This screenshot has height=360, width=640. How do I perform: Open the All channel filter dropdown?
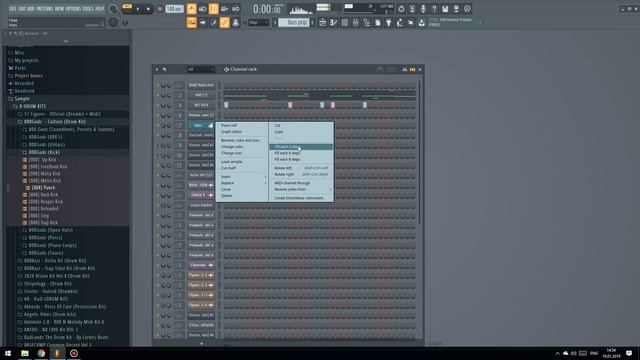(x=200, y=69)
